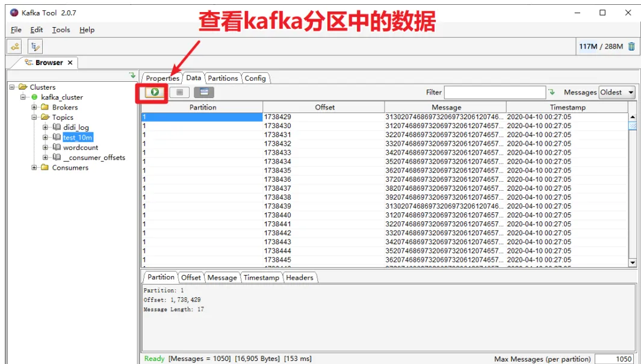The height and width of the screenshot is (364, 641).
Task: Open the lower Message detail tab
Action: click(x=222, y=277)
